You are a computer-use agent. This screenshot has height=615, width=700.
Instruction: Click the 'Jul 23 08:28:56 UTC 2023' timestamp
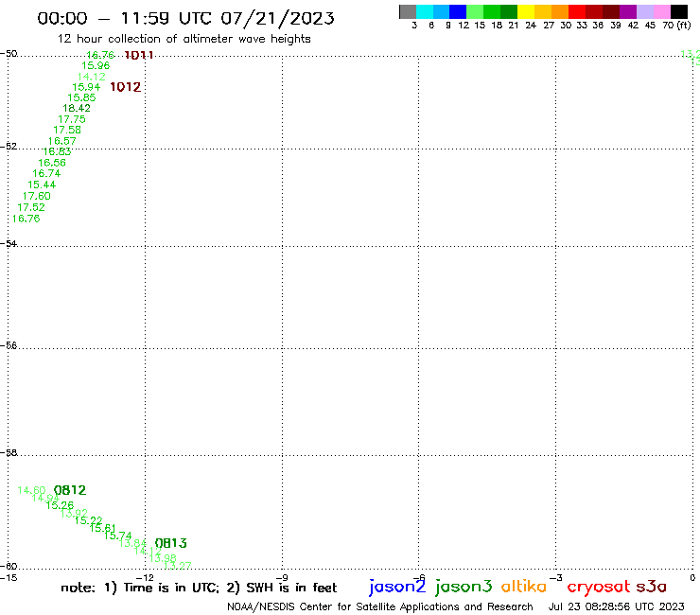click(616, 607)
